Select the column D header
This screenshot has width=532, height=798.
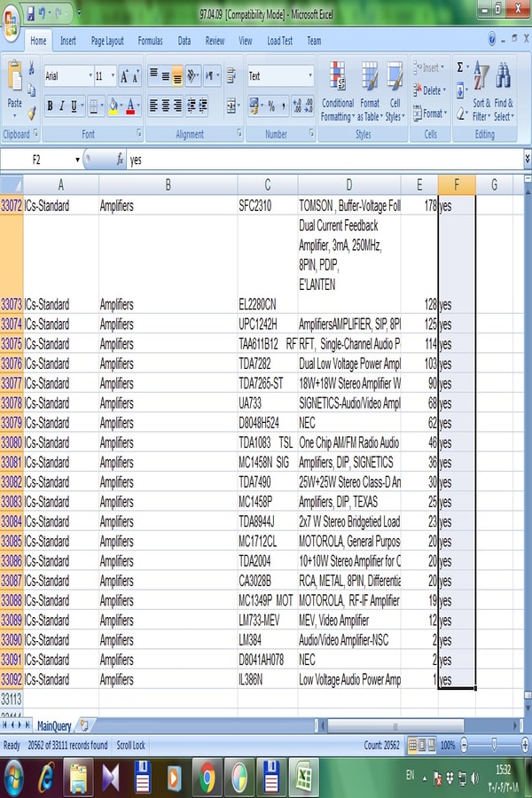point(349,184)
